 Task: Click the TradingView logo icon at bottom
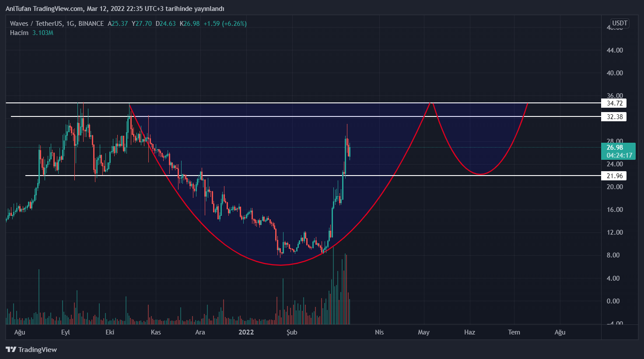tap(11, 349)
